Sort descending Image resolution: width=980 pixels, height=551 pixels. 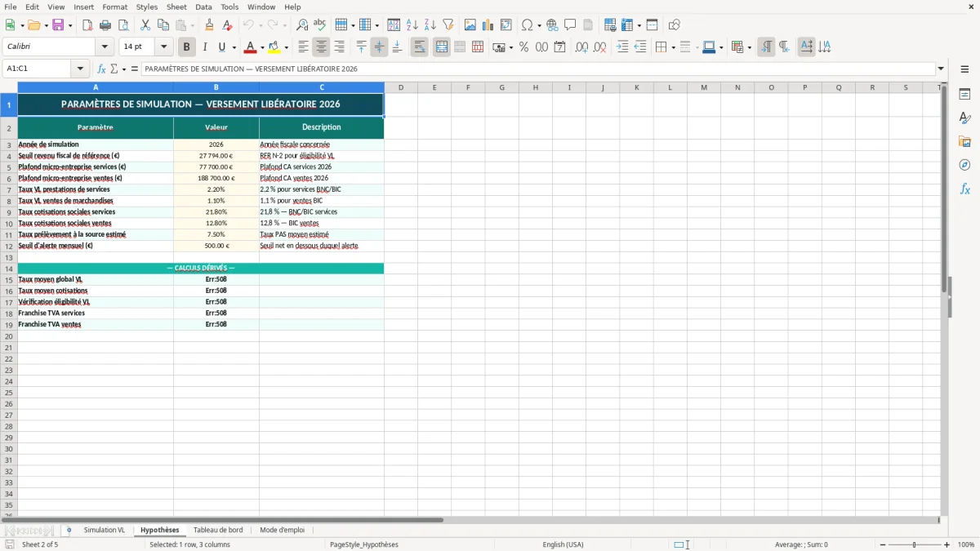point(430,25)
